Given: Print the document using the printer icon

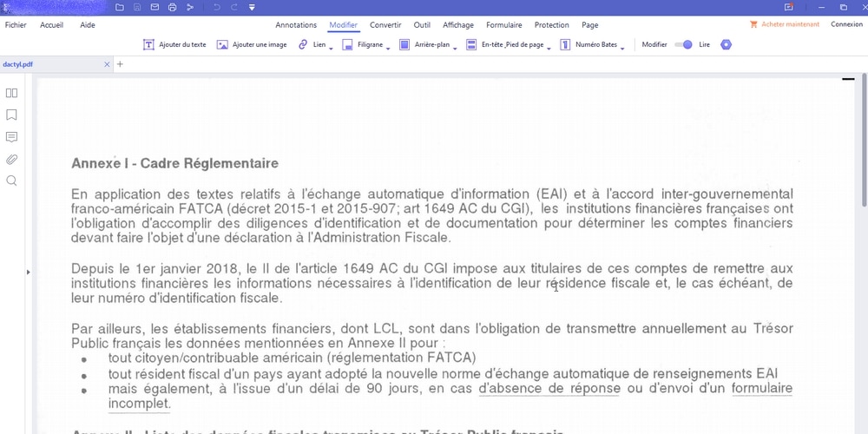Looking at the screenshot, I should 172,7.
